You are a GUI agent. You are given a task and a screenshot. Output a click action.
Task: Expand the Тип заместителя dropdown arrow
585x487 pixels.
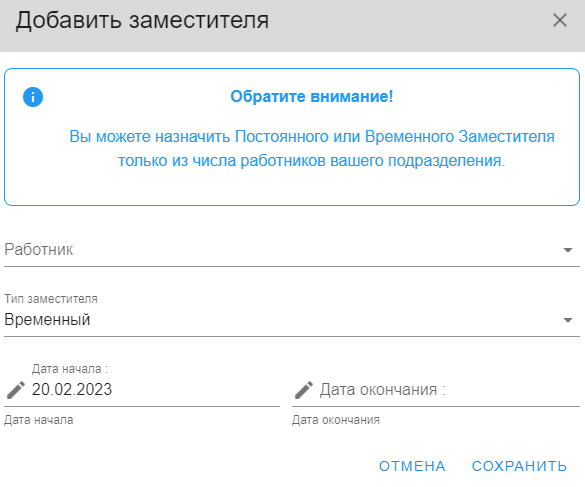(x=568, y=320)
